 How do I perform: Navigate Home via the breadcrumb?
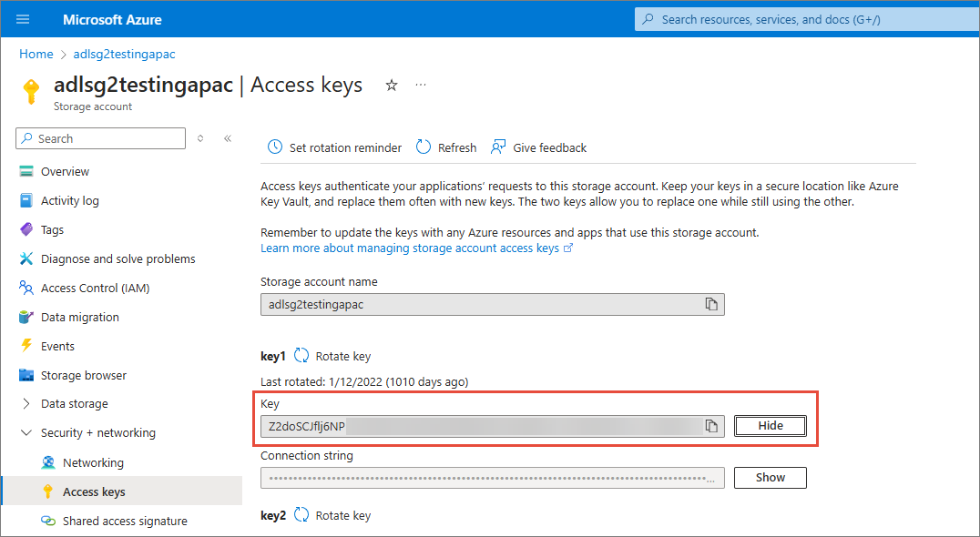pyautogui.click(x=36, y=54)
